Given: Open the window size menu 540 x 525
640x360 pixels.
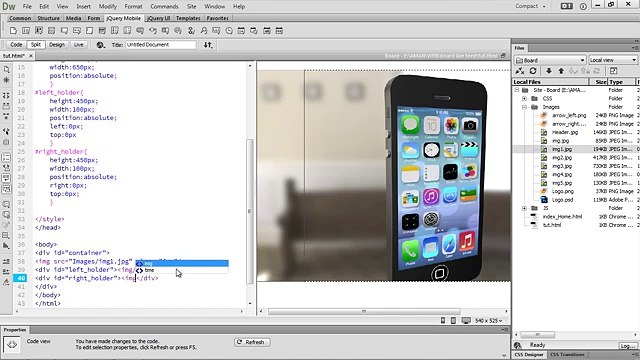Looking at the screenshot, I should 488,321.
